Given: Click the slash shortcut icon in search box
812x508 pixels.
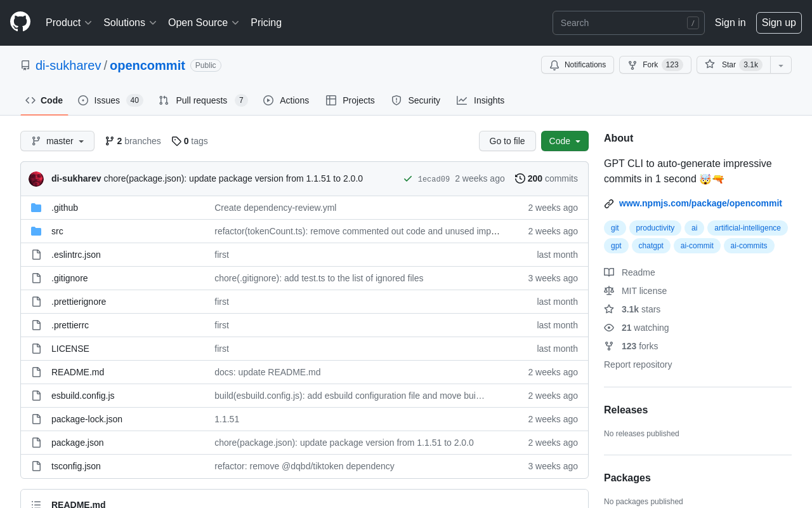Looking at the screenshot, I should [693, 23].
